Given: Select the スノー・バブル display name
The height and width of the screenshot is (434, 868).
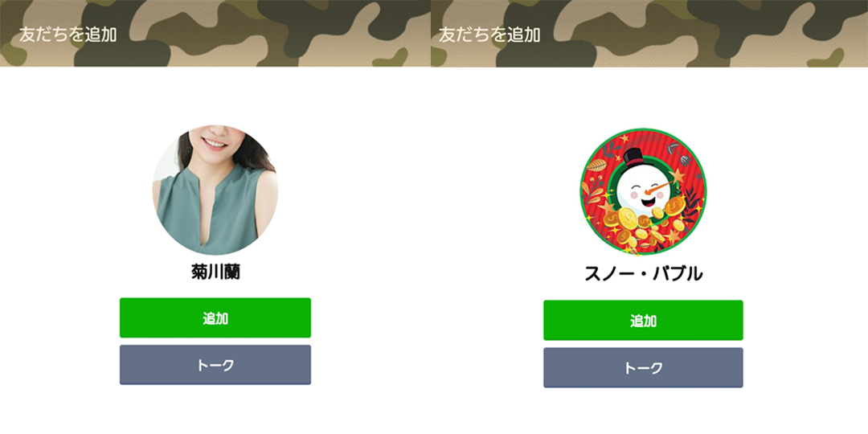Looking at the screenshot, I should tap(643, 273).
